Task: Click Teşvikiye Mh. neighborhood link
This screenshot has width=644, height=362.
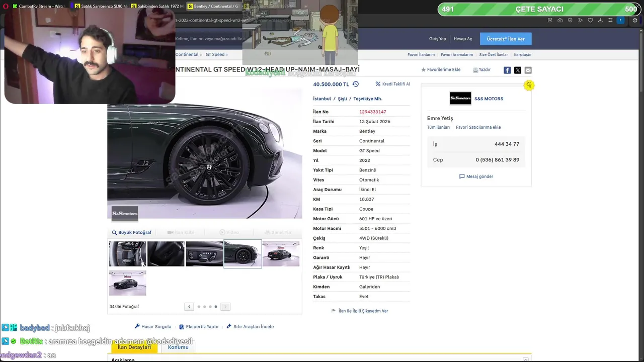Action: [368, 99]
